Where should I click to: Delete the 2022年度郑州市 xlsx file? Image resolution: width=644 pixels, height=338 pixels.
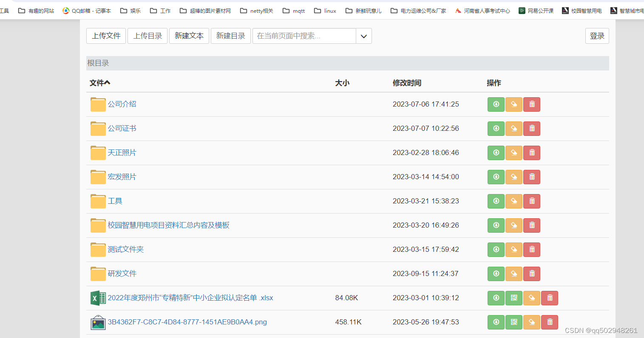(550, 298)
